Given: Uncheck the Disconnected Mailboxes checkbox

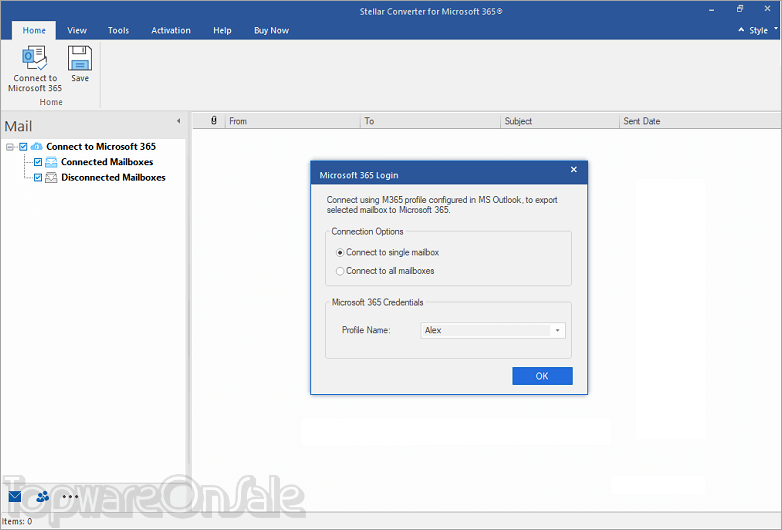Looking at the screenshot, I should 38,177.
